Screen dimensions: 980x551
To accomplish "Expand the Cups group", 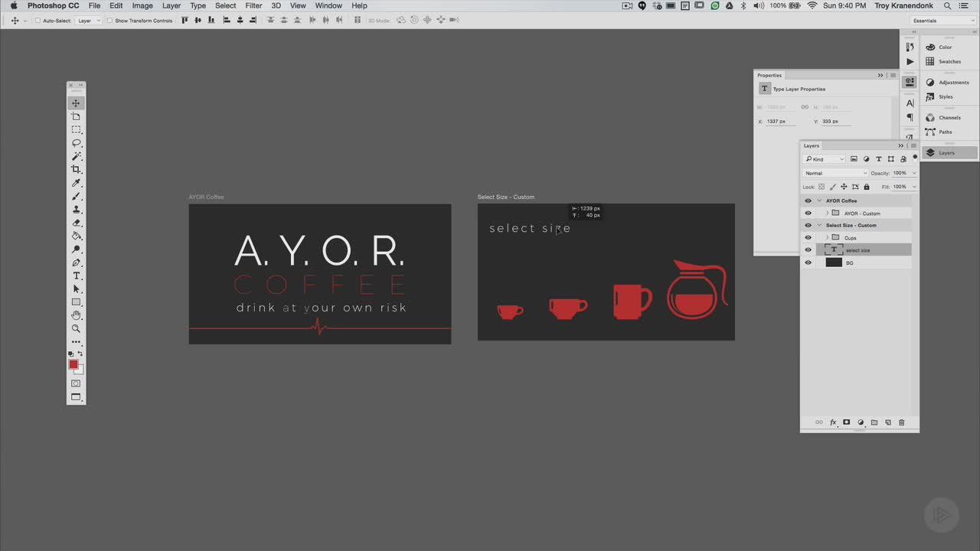I will [827, 237].
